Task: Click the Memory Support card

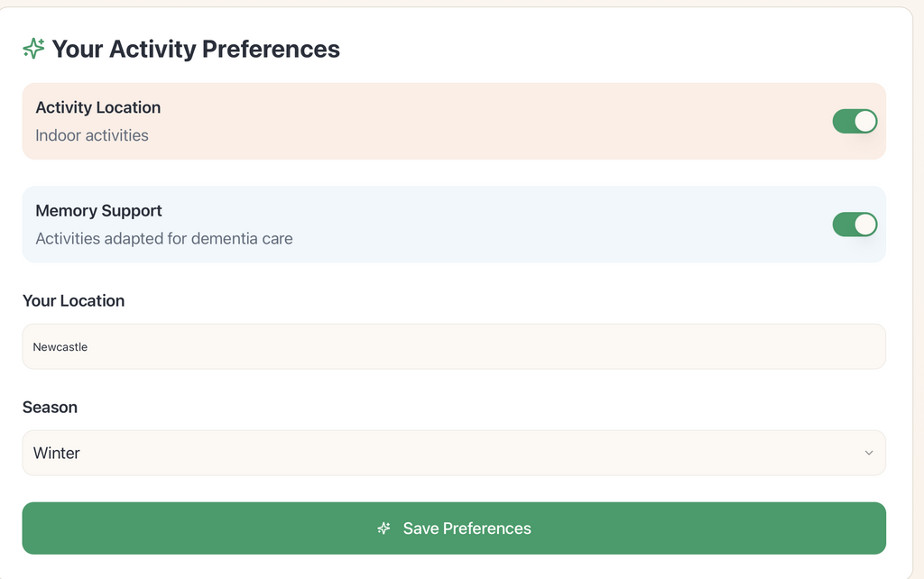Action: coord(454,224)
